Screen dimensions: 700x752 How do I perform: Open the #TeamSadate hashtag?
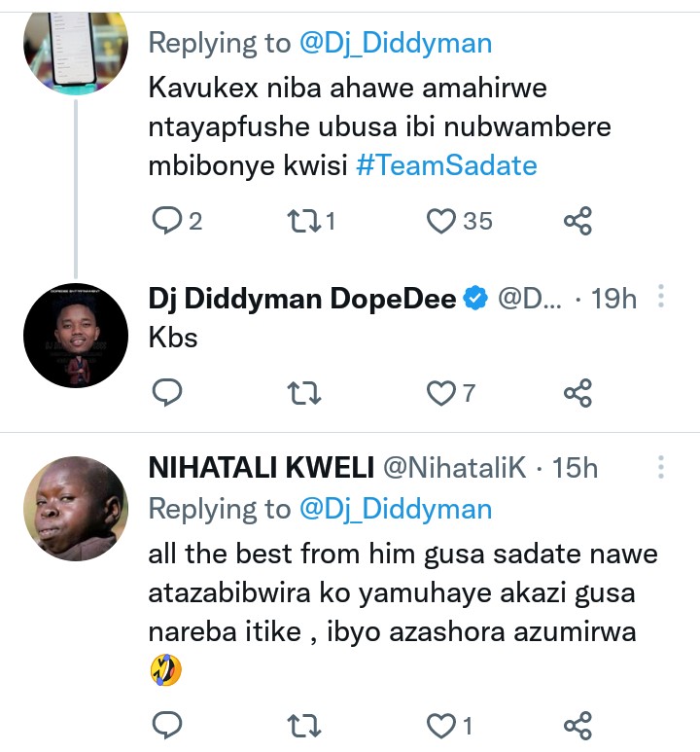pos(446,165)
